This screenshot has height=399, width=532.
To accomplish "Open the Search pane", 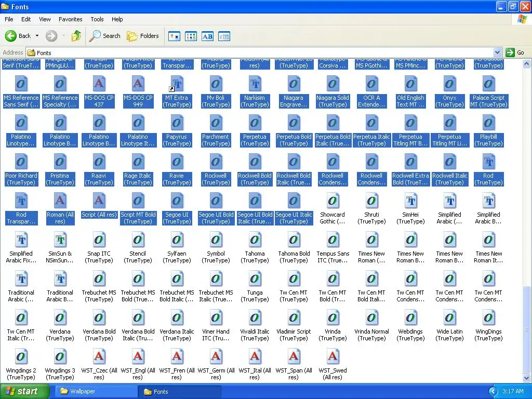I will click(x=104, y=36).
